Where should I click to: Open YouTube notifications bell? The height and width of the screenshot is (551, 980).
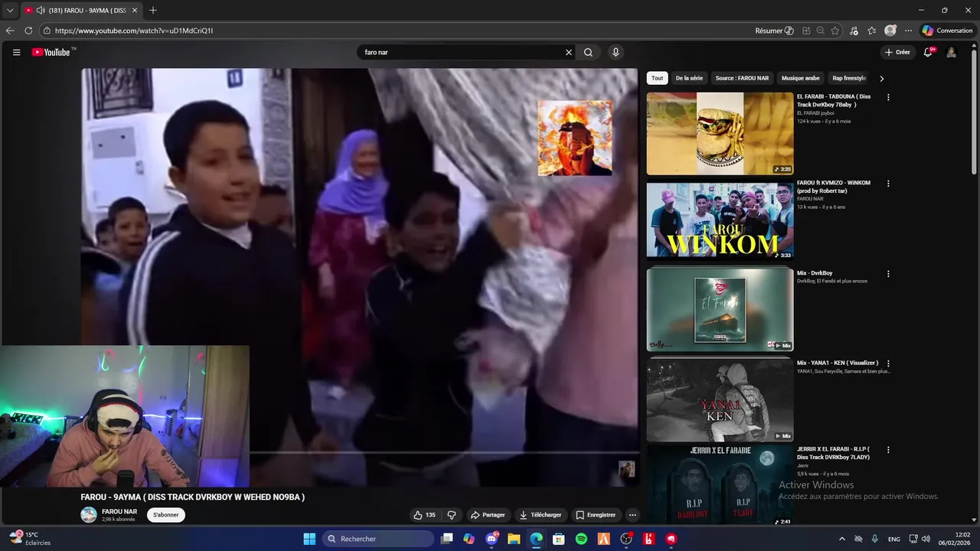928,52
